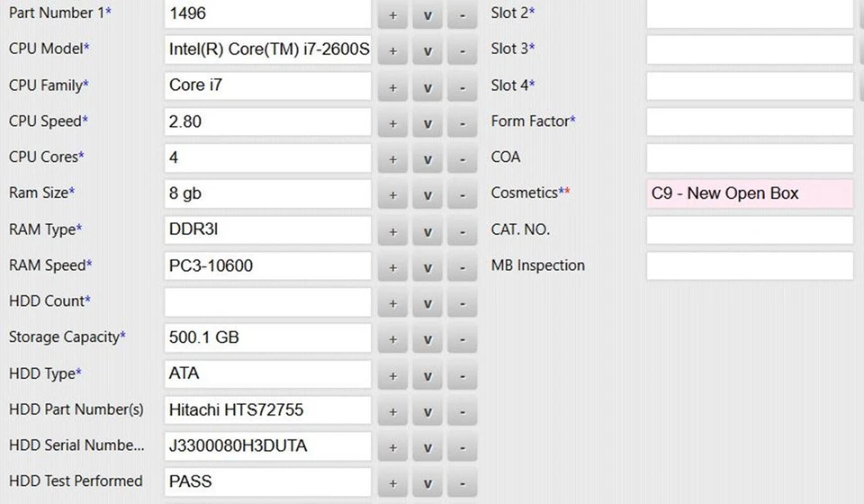
Task: Click the minus button for RAM Speed
Action: [463, 267]
